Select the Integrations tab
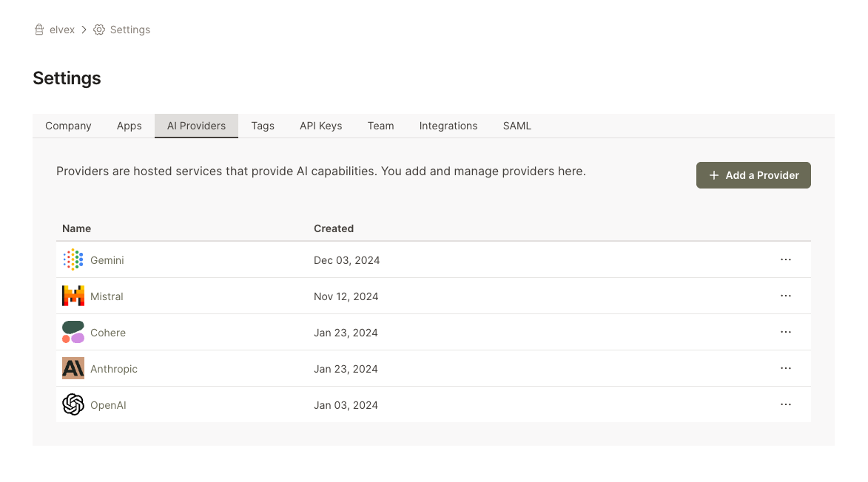This screenshot has width=868, height=482. coord(448,126)
